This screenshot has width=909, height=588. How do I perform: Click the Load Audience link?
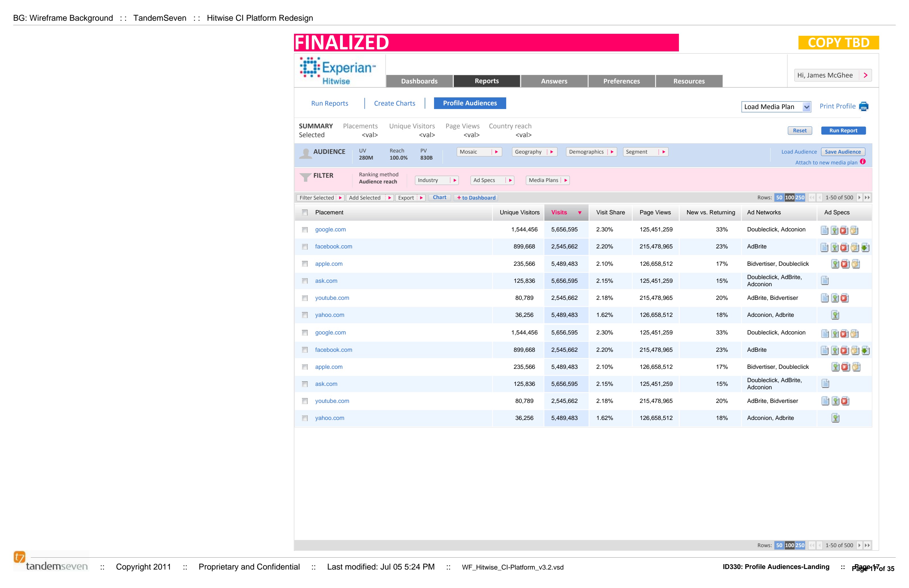click(799, 152)
